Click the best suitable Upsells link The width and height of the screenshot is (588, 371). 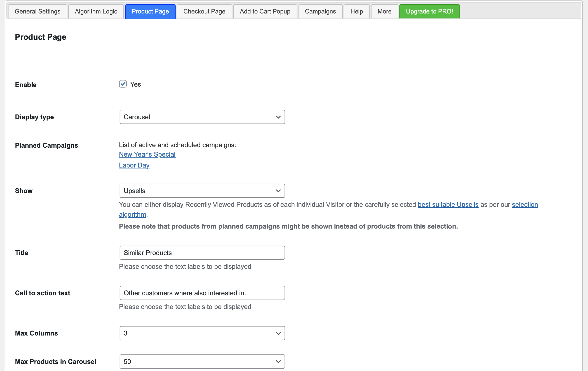pos(448,205)
